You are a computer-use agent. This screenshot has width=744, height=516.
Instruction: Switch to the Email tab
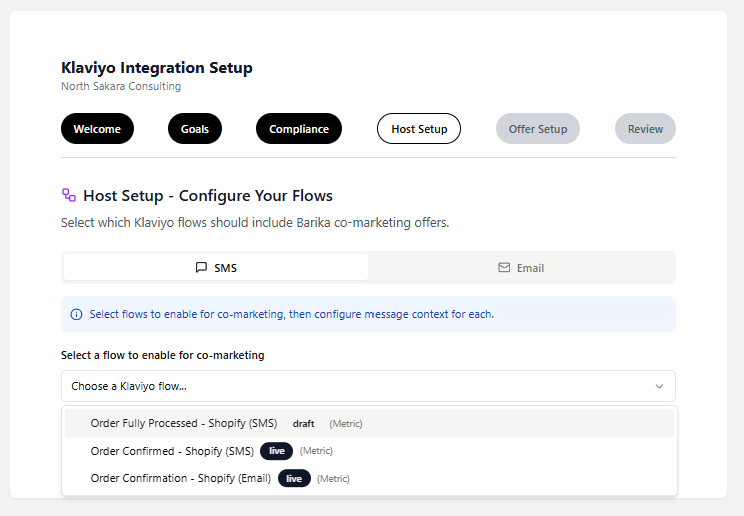click(521, 268)
